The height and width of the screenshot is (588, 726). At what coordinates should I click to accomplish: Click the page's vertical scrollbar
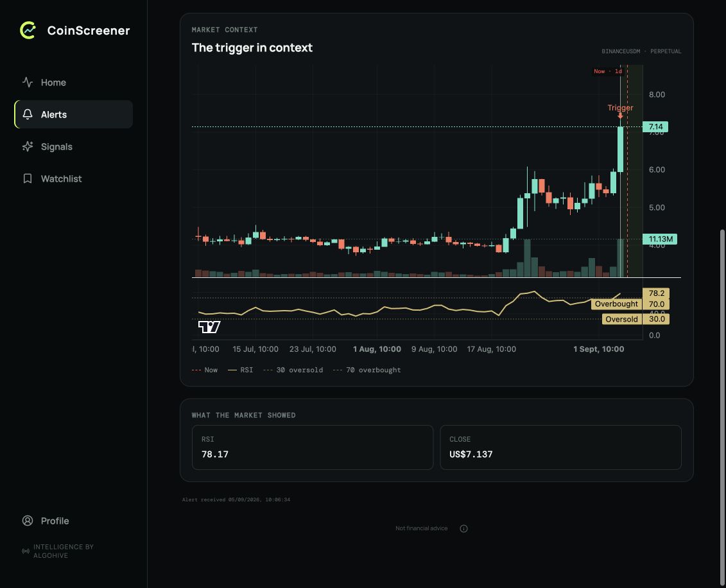722,408
